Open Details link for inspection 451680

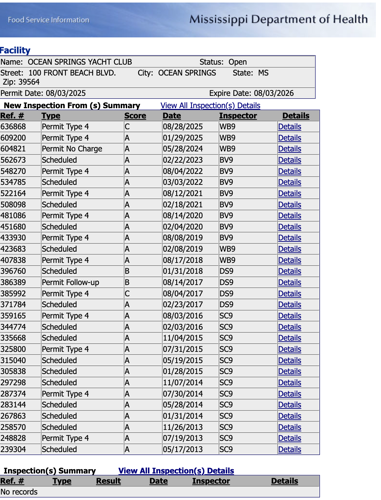click(289, 227)
